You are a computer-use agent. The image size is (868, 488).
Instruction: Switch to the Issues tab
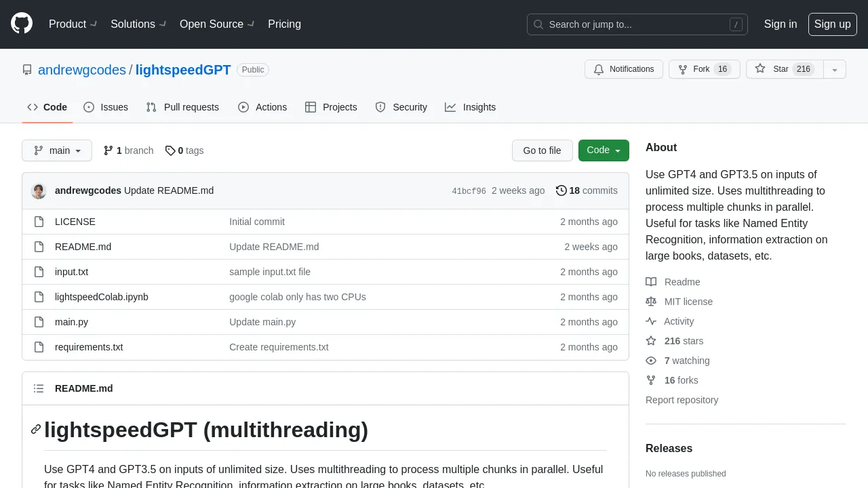click(x=106, y=107)
